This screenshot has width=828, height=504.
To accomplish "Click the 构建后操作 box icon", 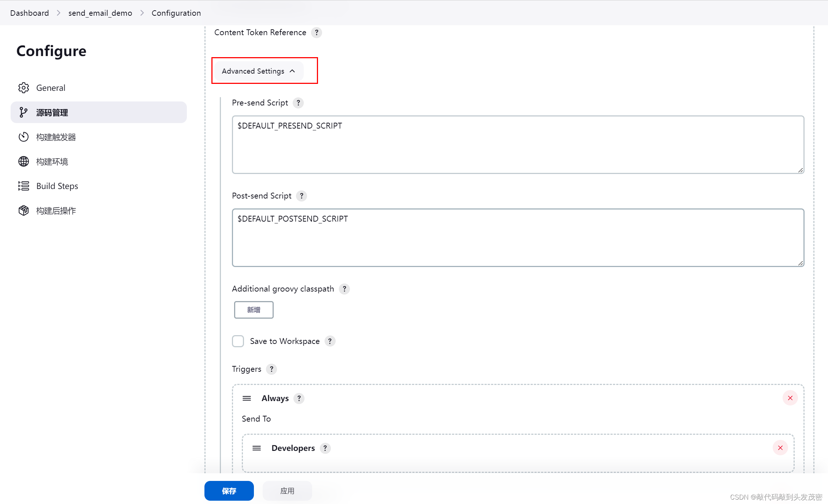I will [x=23, y=211].
